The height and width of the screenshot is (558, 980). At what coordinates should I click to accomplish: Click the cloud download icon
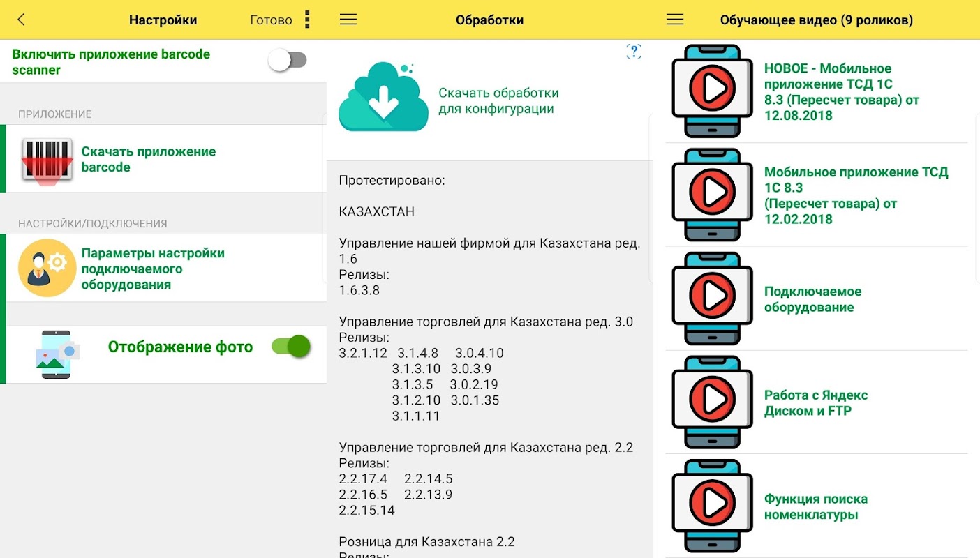(x=383, y=97)
